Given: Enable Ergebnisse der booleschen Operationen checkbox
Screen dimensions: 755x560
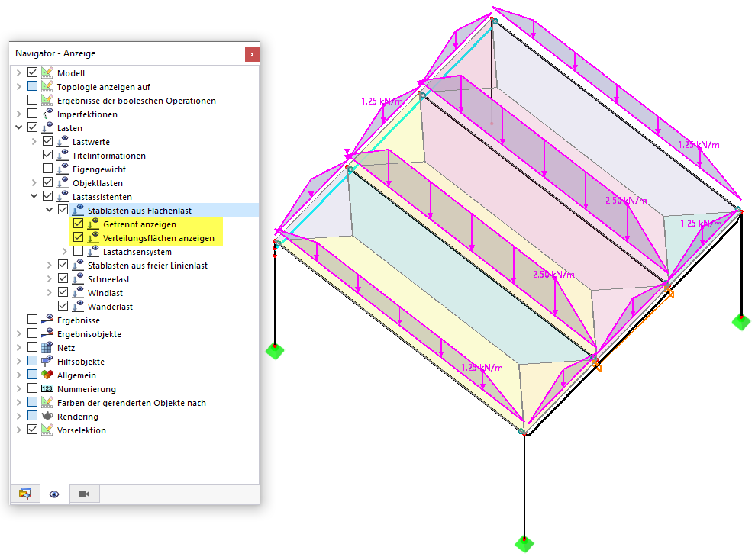Looking at the screenshot, I should pos(32,100).
